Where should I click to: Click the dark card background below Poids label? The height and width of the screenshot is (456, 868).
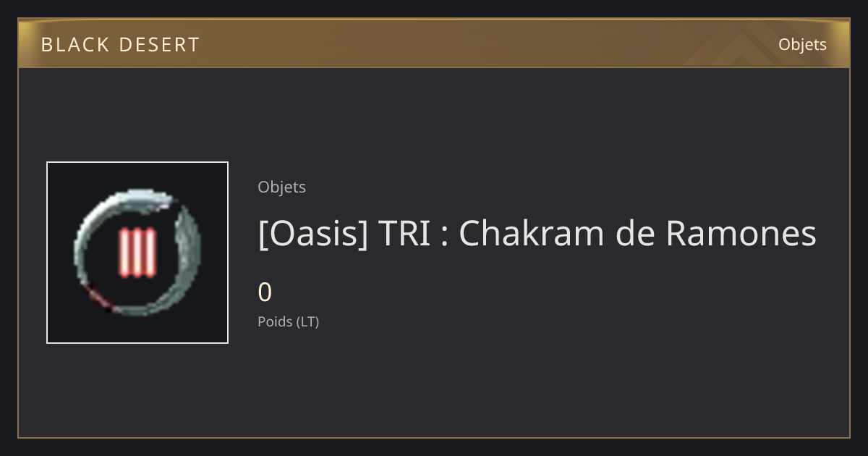434,384
